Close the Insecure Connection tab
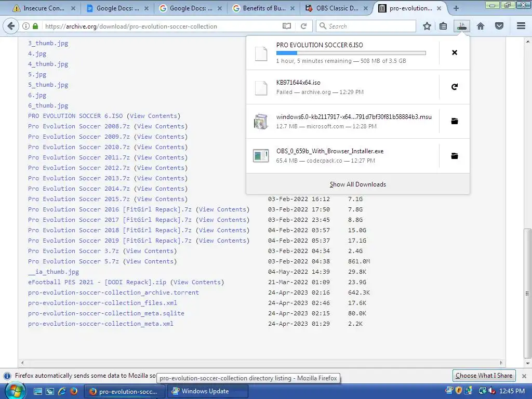The image size is (532, 399). tap(73, 8)
